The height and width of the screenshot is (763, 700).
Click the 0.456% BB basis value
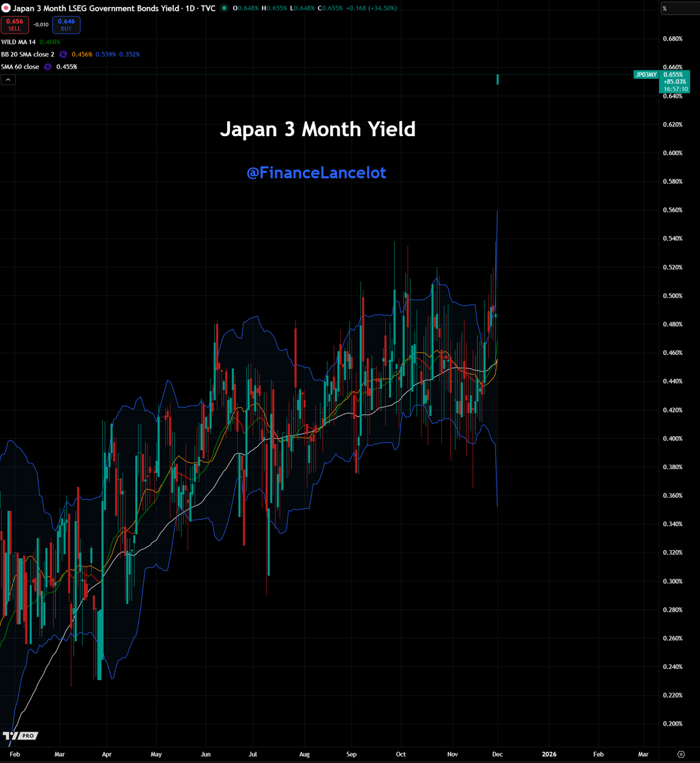click(x=82, y=55)
